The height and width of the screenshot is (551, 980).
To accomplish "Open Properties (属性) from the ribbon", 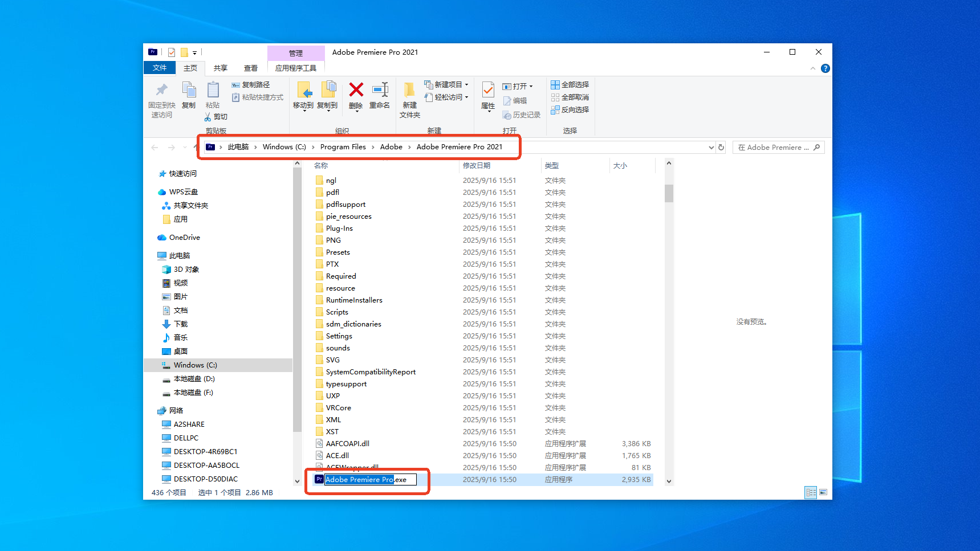I will click(x=488, y=91).
